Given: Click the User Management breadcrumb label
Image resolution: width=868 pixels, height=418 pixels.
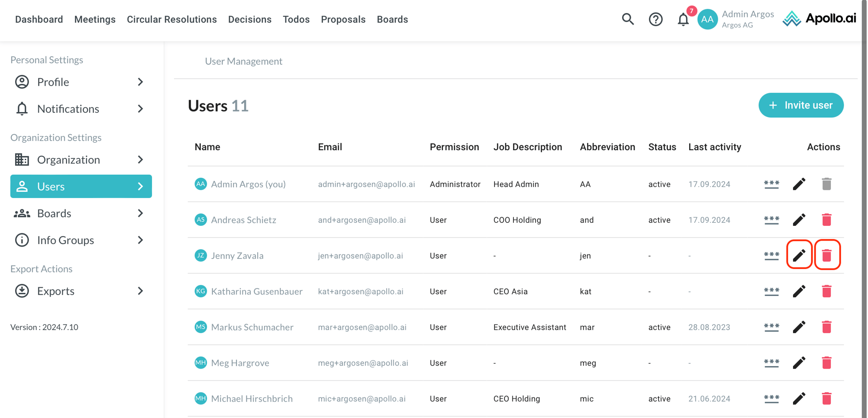Looking at the screenshot, I should point(244,61).
